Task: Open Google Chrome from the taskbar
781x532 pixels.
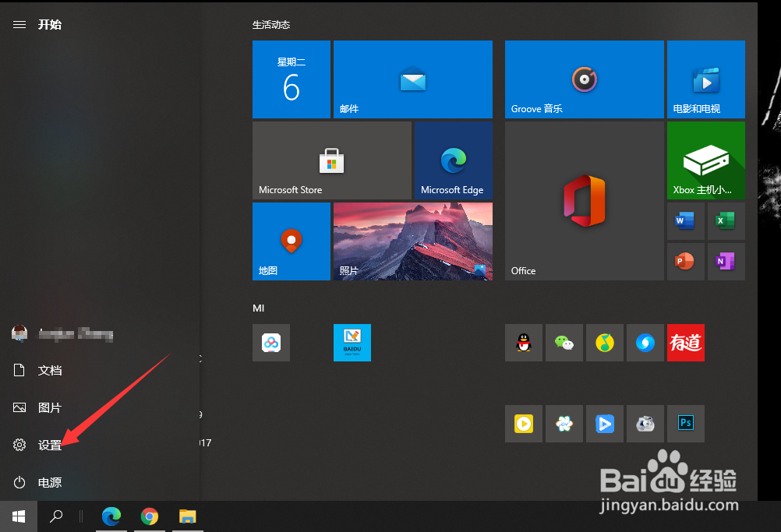Action: point(150,516)
